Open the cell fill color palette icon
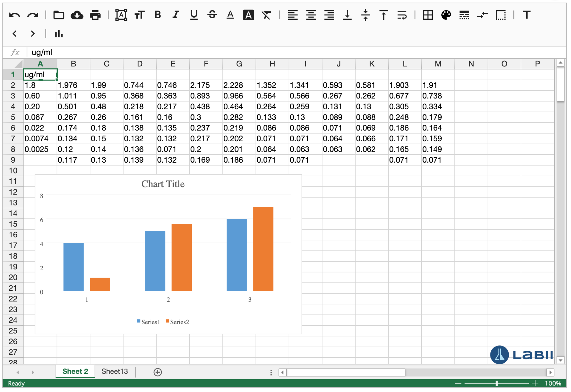Viewport: 571px width, 392px height. (x=446, y=15)
